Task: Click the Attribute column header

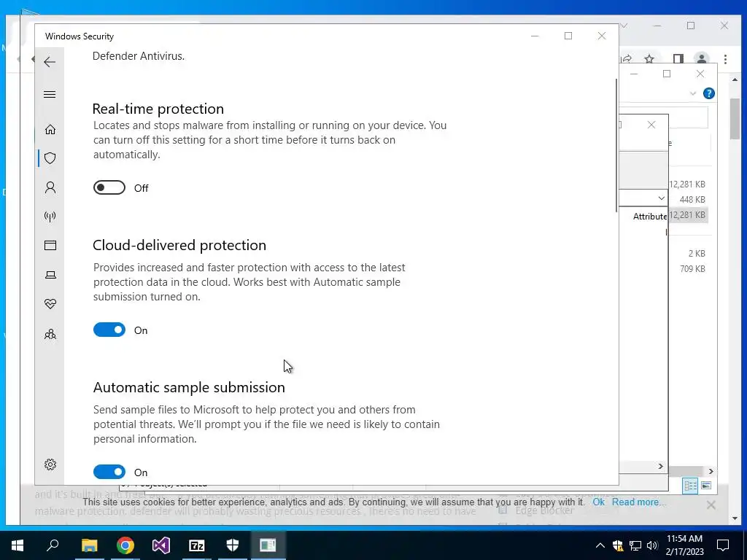Action: click(650, 216)
